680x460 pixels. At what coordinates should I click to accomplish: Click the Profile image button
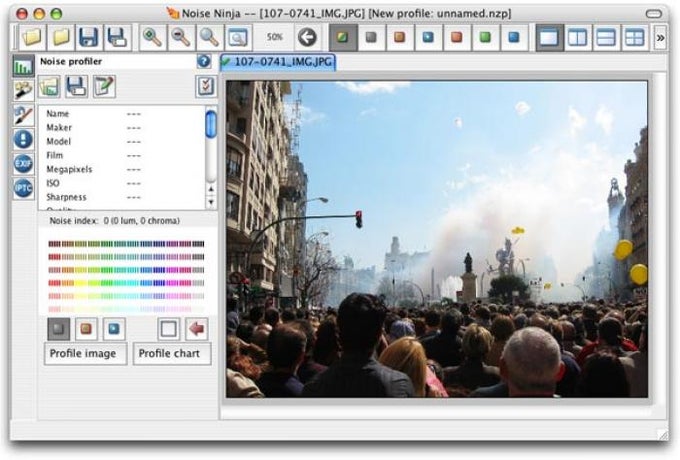85,353
